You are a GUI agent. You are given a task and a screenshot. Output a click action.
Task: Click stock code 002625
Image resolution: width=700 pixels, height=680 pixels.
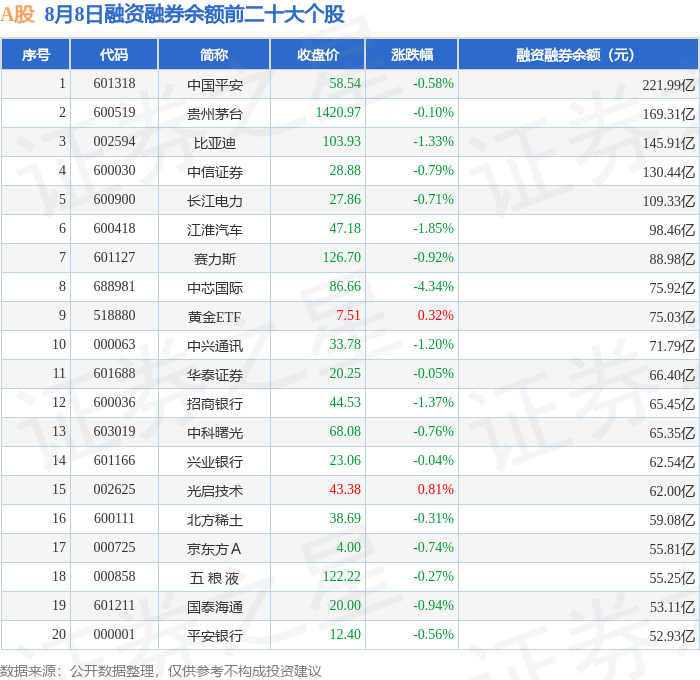[114, 489]
